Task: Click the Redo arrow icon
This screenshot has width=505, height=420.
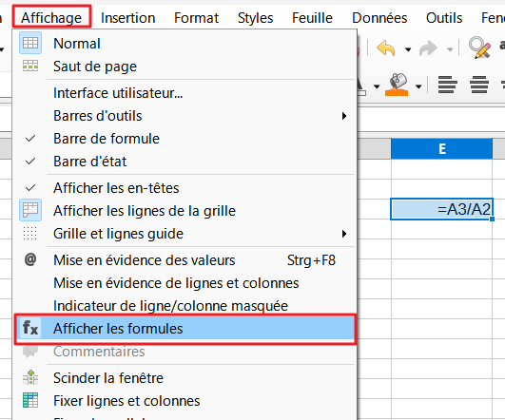Action: pyautogui.click(x=428, y=48)
